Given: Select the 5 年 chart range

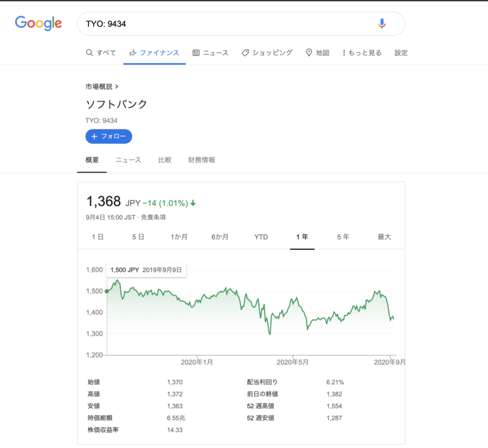Looking at the screenshot, I should 343,237.
